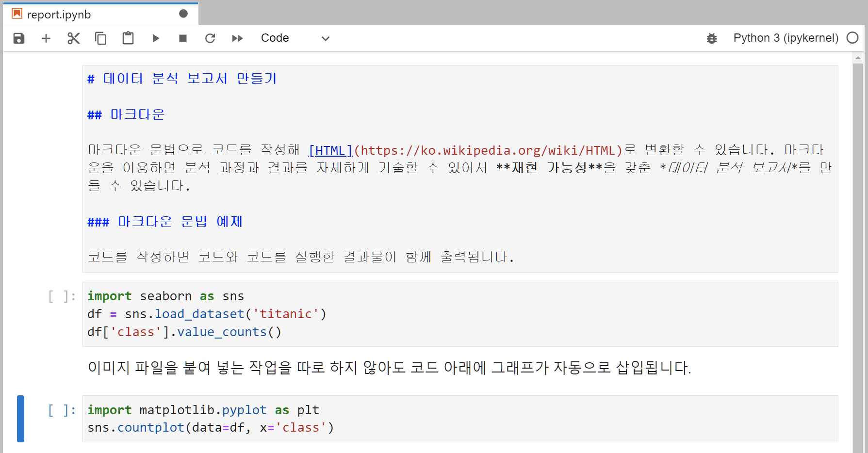Image resolution: width=868 pixels, height=453 pixels.
Task: Switch to the report.ipynb tab
Action: point(87,14)
